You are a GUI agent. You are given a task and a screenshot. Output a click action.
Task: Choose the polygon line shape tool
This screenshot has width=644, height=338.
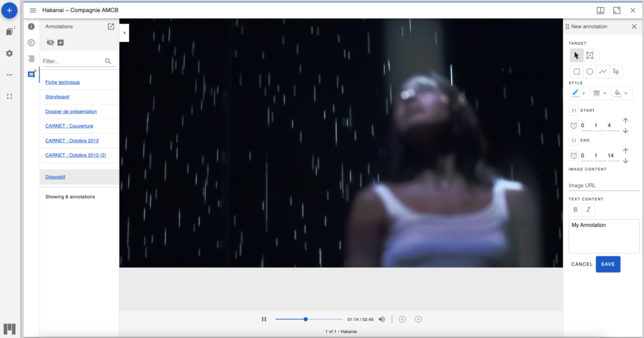[x=603, y=72]
